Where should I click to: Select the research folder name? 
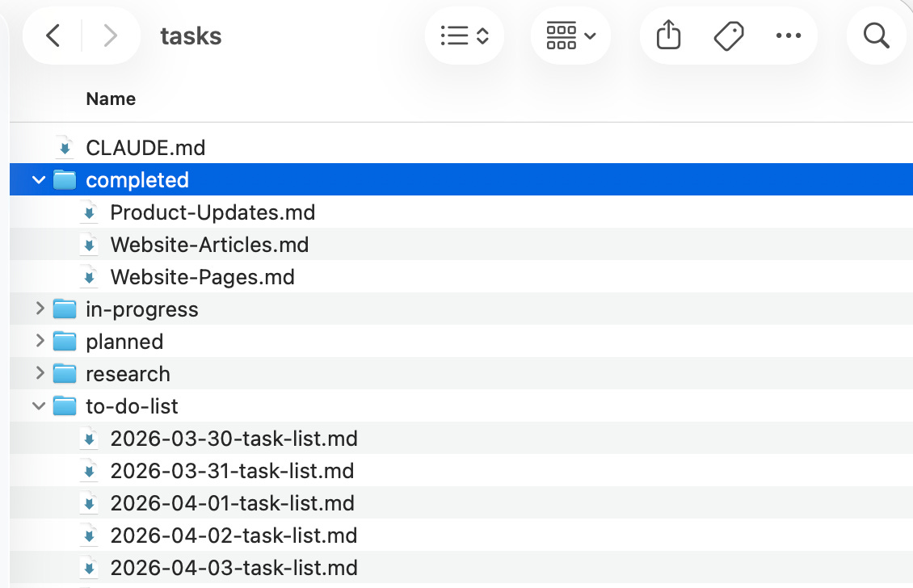tap(128, 374)
